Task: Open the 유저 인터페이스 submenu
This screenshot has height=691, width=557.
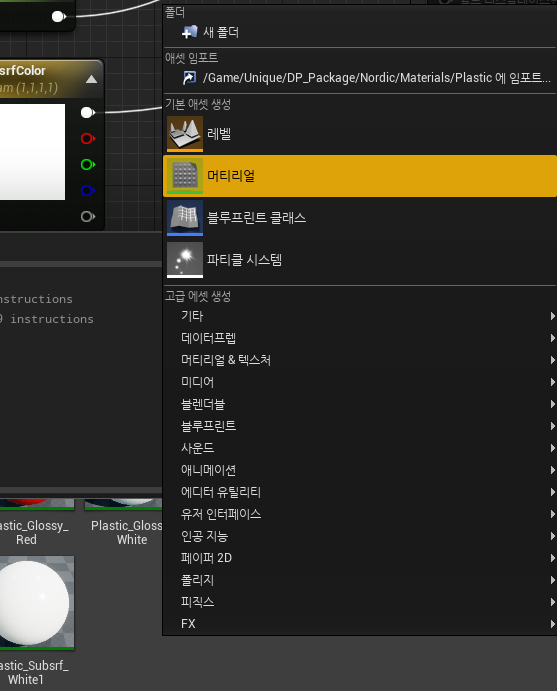Action: [360, 514]
